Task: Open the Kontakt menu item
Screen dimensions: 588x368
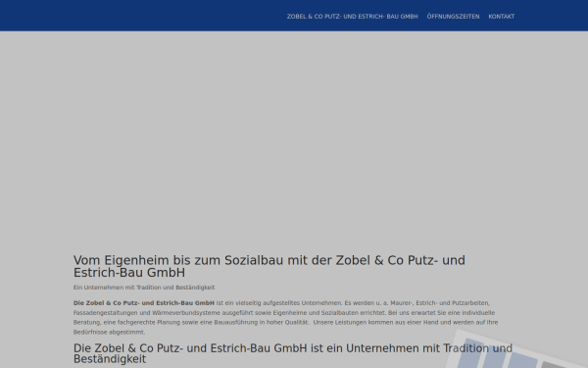Action: pos(502,17)
